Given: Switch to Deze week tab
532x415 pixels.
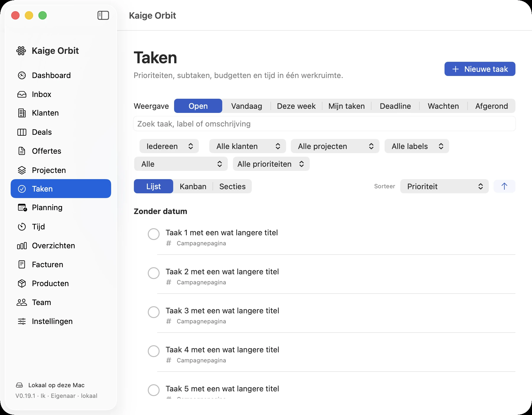Looking at the screenshot, I should 296,106.
